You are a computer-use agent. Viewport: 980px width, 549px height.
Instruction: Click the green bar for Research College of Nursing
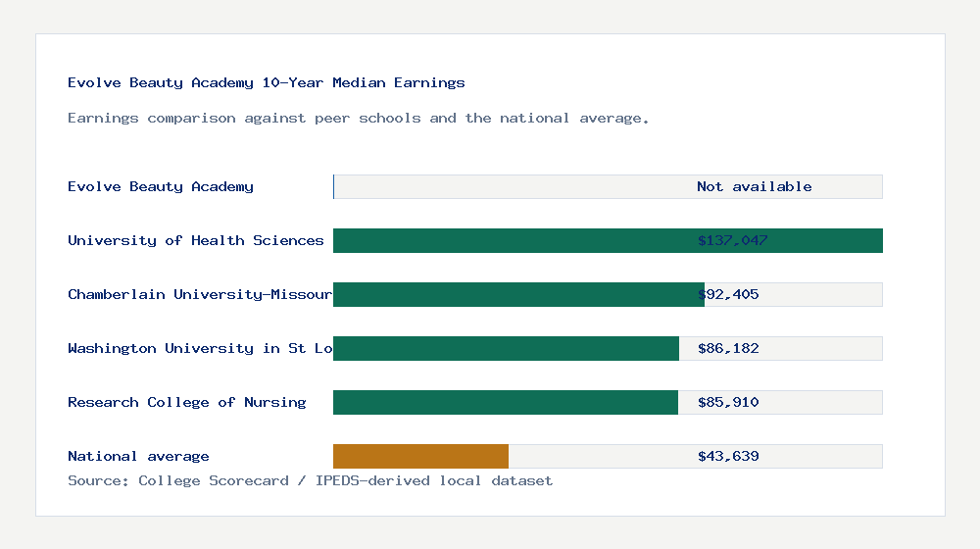505,402
